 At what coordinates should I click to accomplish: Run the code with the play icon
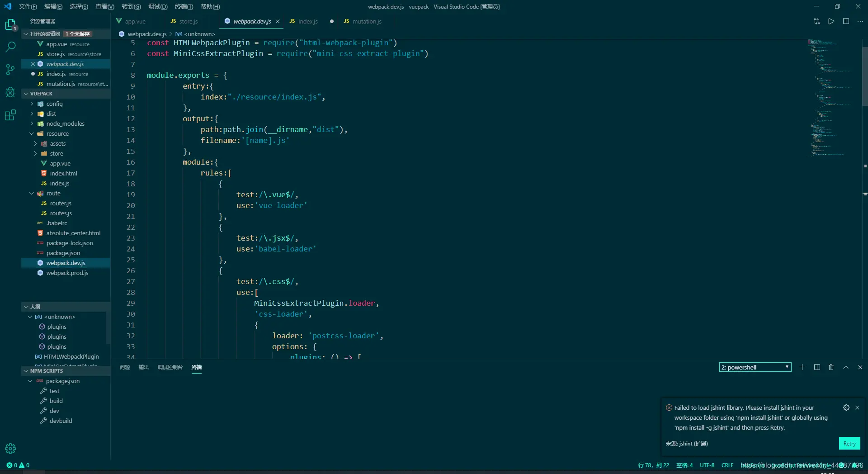click(x=831, y=21)
